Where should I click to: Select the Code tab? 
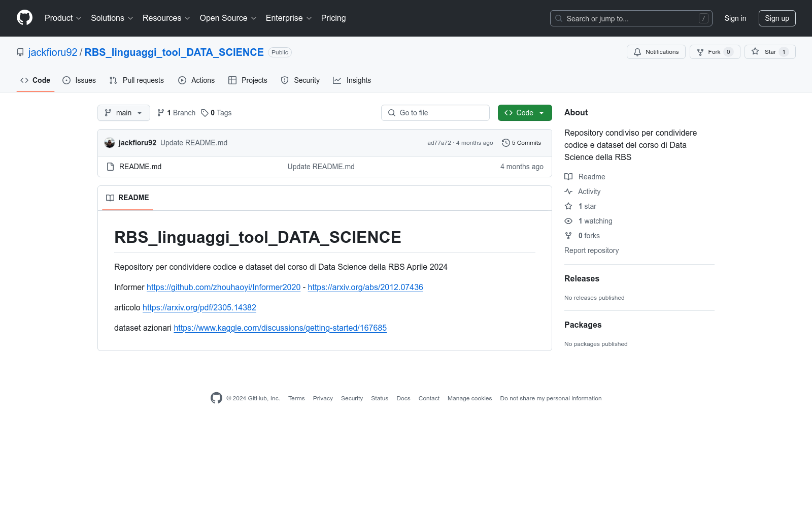point(36,80)
